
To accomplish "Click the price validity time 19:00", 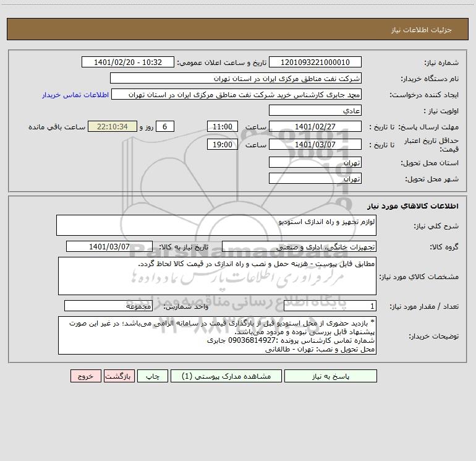I will 222,144.
